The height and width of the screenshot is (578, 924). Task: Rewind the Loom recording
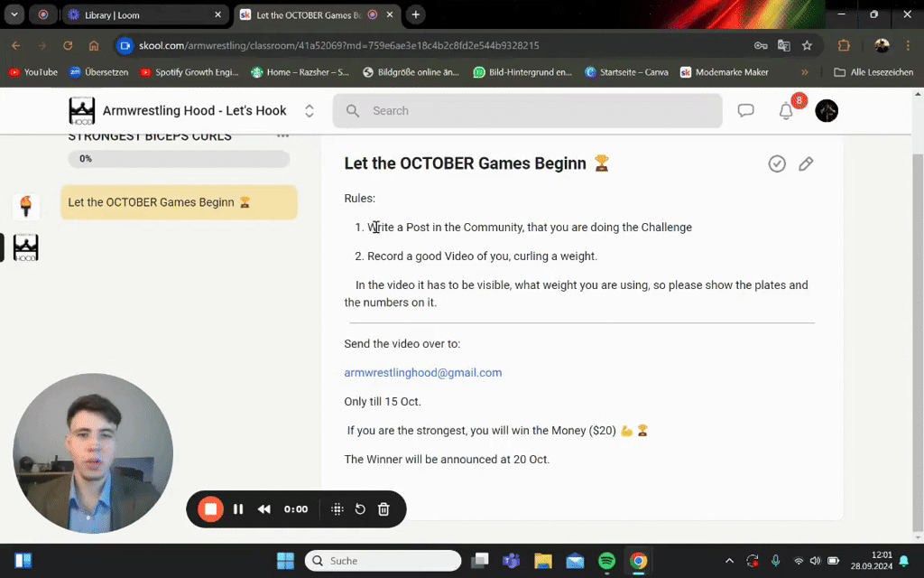264,509
